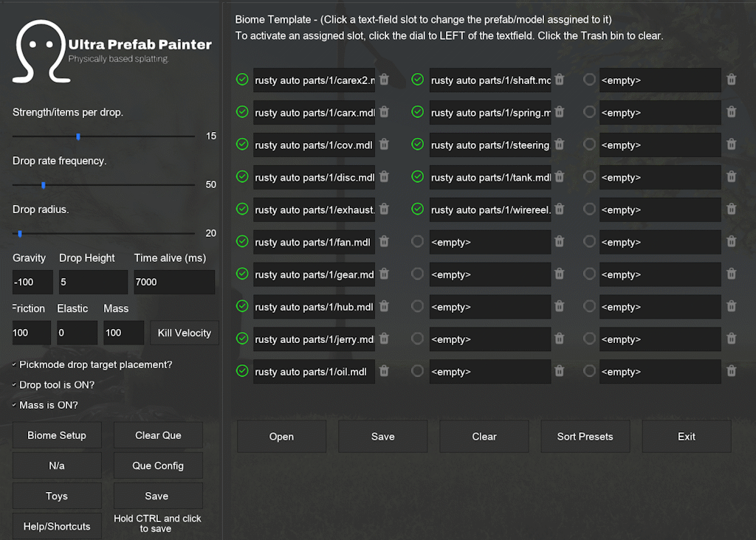Screen dimensions: 756x540
Task: Click trash bin next to tank.mdl slot
Action: tap(560, 177)
